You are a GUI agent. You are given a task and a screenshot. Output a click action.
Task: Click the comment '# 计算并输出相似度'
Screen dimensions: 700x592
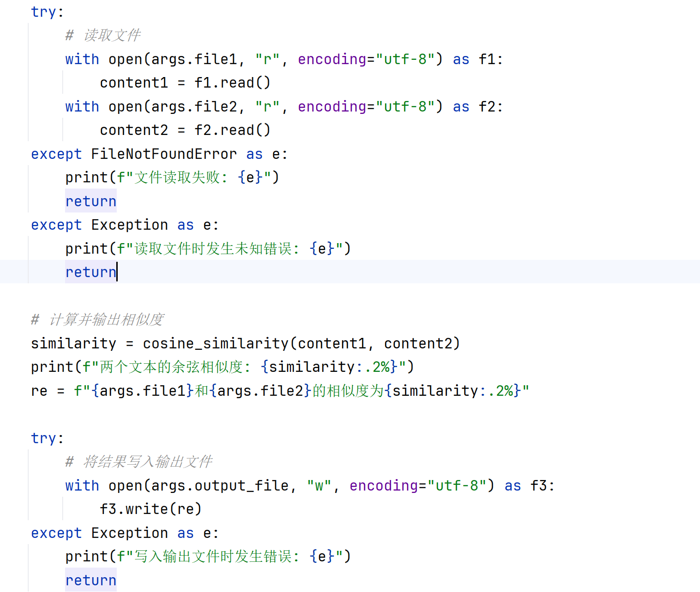98,320
